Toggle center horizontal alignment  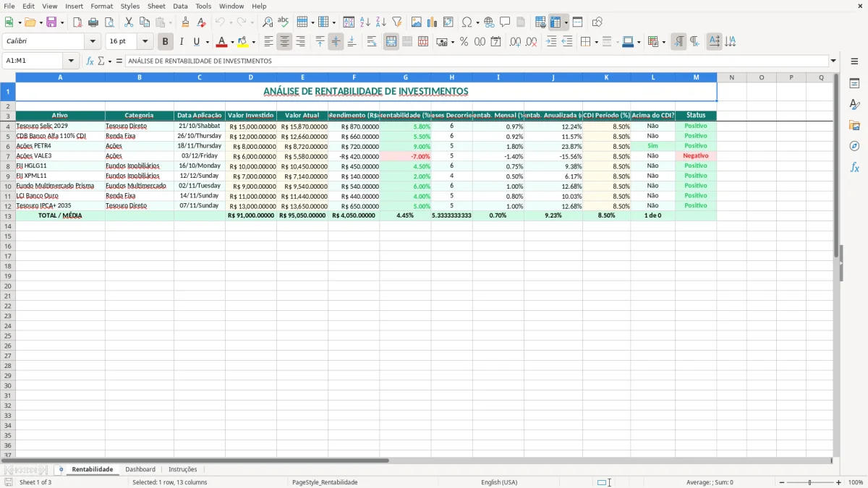click(285, 42)
